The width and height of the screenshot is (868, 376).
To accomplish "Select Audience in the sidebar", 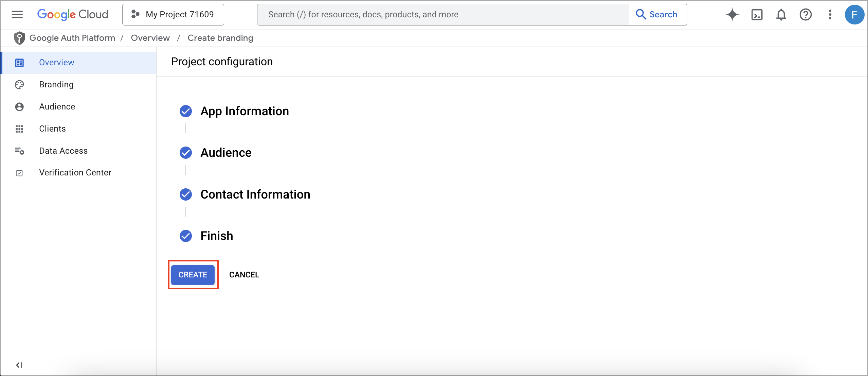I will (x=78, y=107).
